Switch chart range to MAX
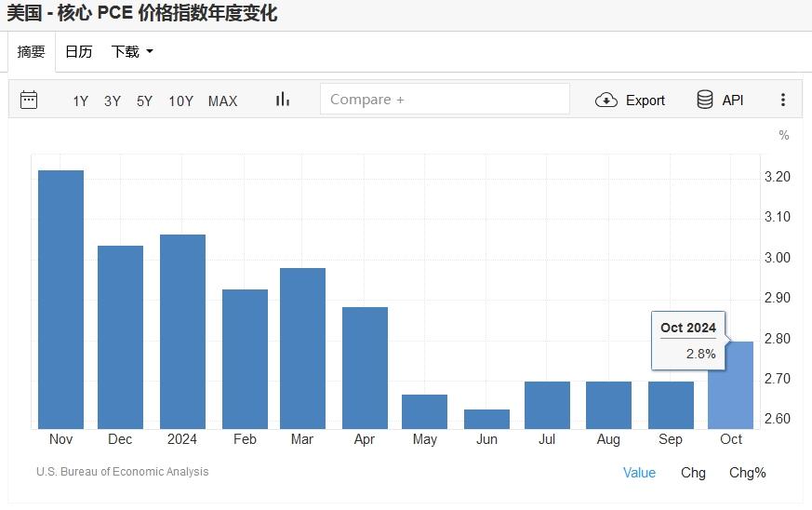 point(222,101)
